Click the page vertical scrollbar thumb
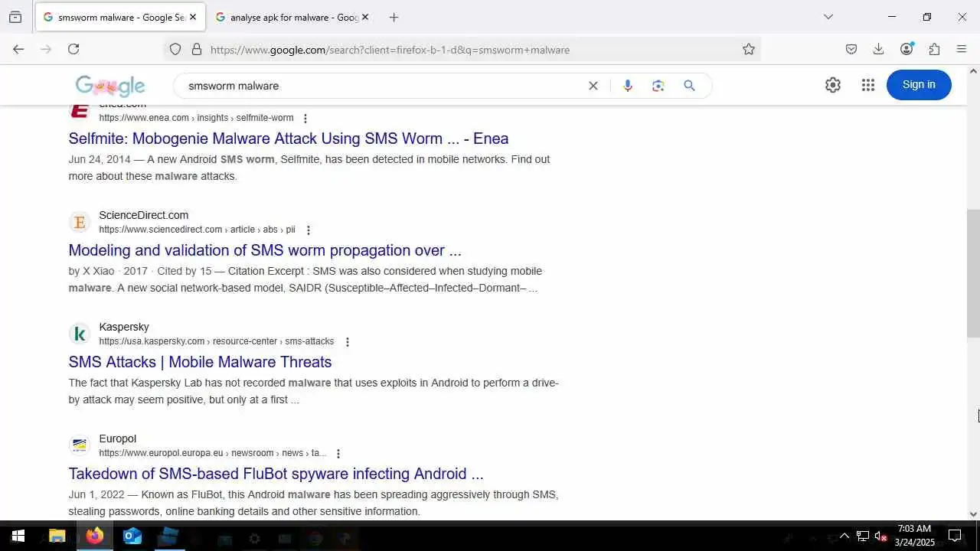Image resolution: width=980 pixels, height=551 pixels. click(973, 273)
